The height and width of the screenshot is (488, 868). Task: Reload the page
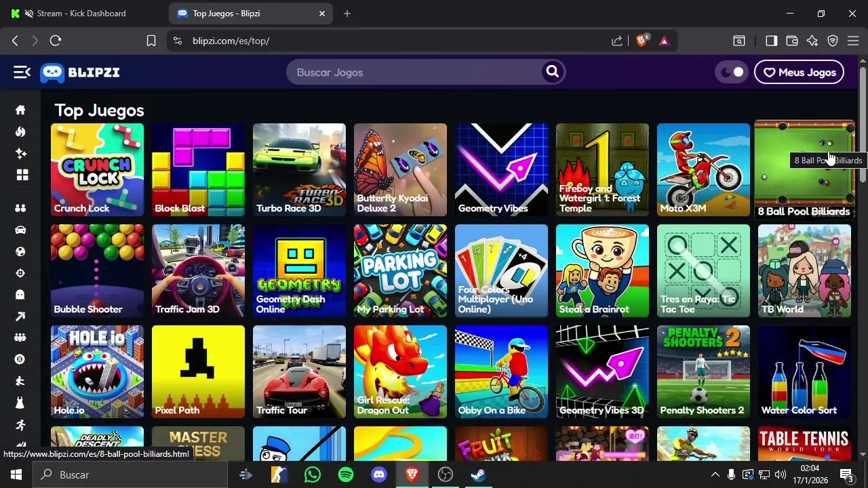[x=56, y=41]
